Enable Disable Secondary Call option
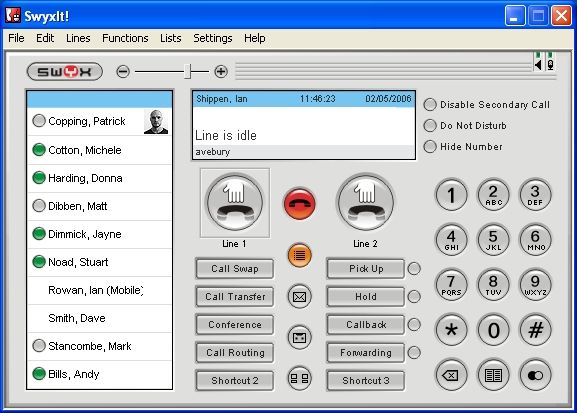Image resolution: width=577 pixels, height=413 pixels. coord(430,105)
